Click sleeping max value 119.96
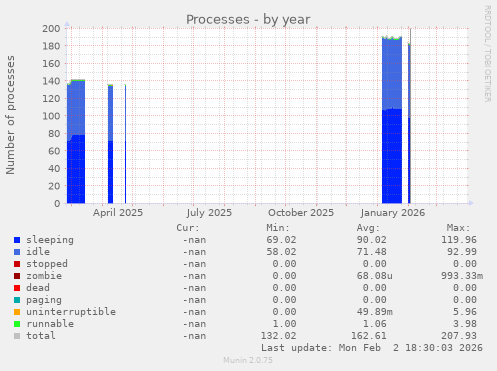This screenshot has width=497, height=371. click(x=459, y=240)
